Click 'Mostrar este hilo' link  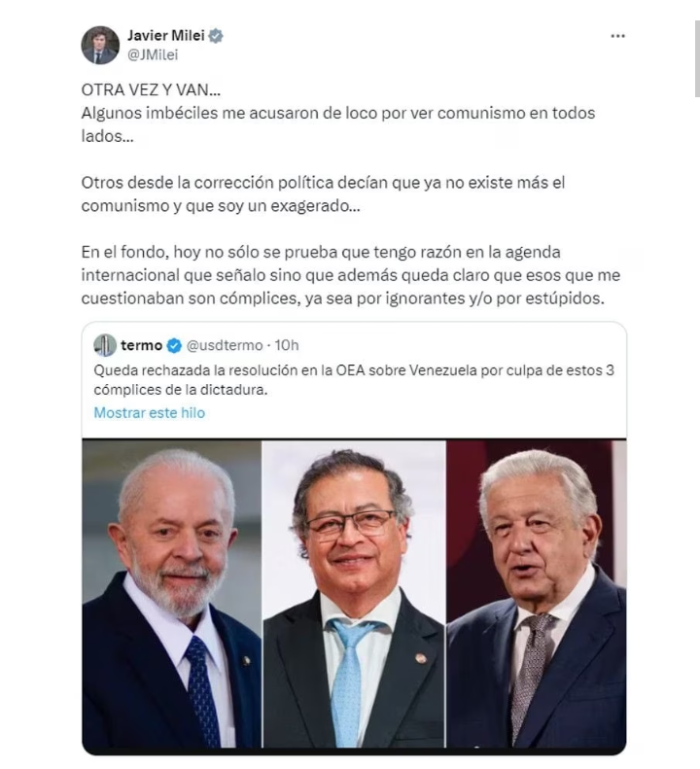click(150, 413)
